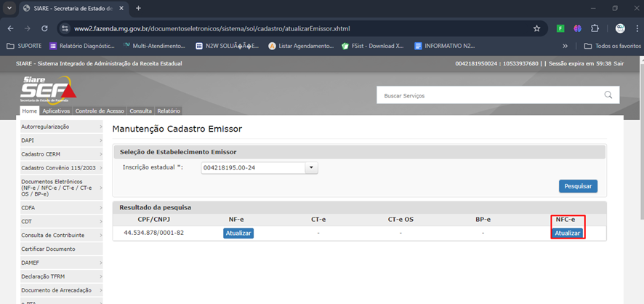Open FSist - Download X bookmark

(373, 46)
